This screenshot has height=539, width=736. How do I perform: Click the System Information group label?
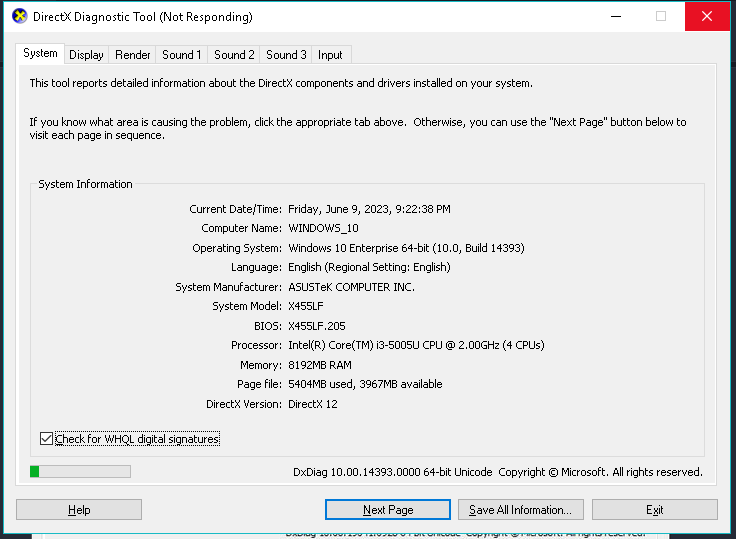click(x=85, y=184)
